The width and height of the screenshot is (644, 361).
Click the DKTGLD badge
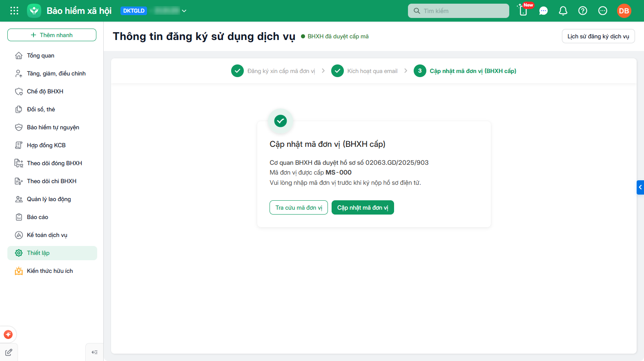point(134,11)
